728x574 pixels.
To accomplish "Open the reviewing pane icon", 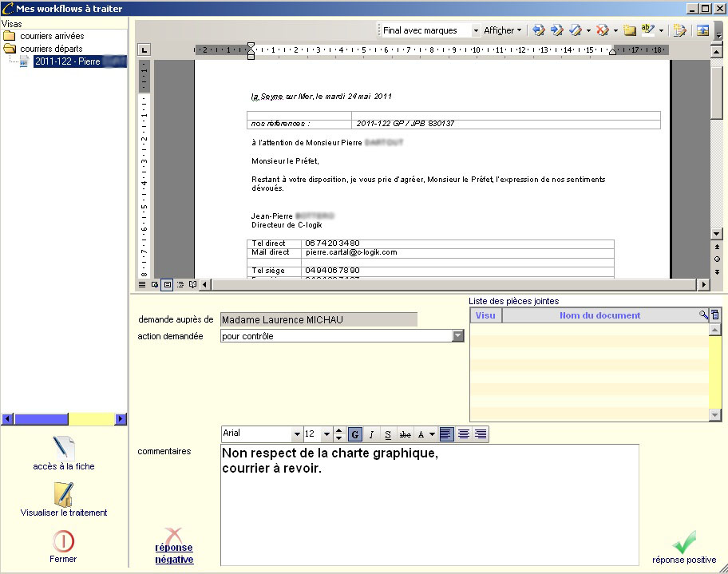I will click(702, 30).
